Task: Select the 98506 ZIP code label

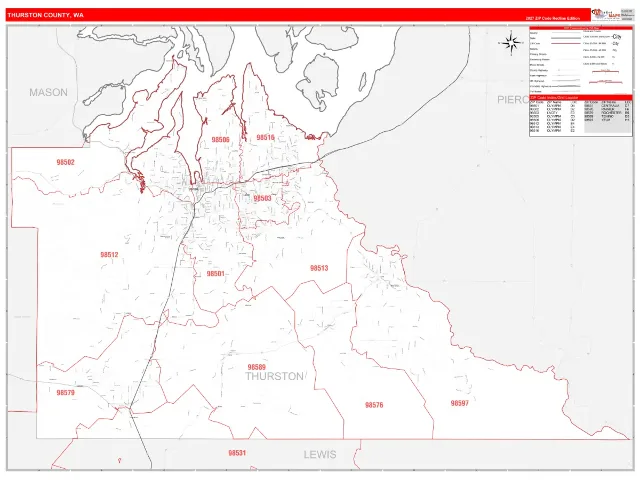Action: click(220, 140)
